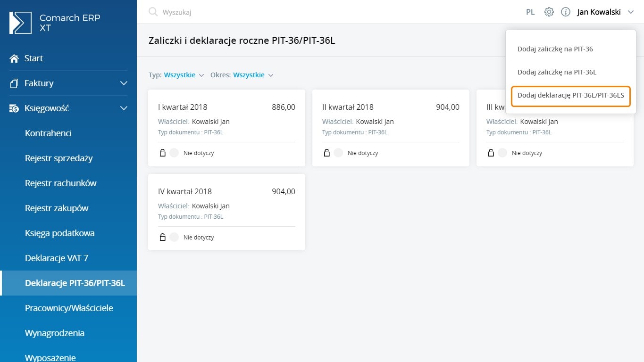Toggle status circle on IV kwartał 2018
The height and width of the screenshot is (362, 644).
coord(174,237)
